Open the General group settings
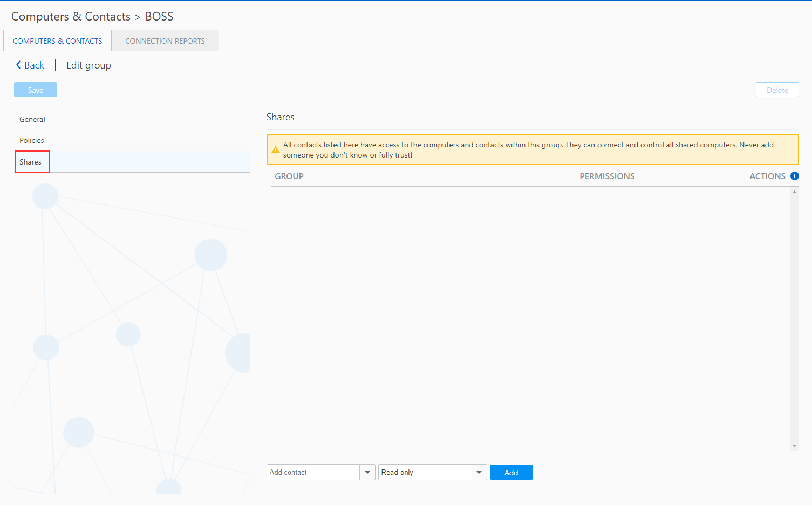The image size is (812, 505). click(x=32, y=119)
